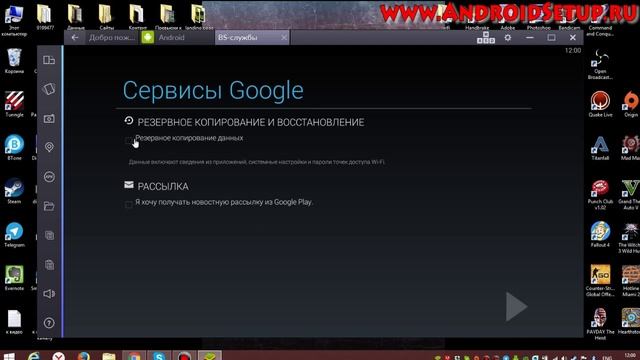Screen dimensions: 640x360
Task: Close the BS-службы tab
Action: 284,38
